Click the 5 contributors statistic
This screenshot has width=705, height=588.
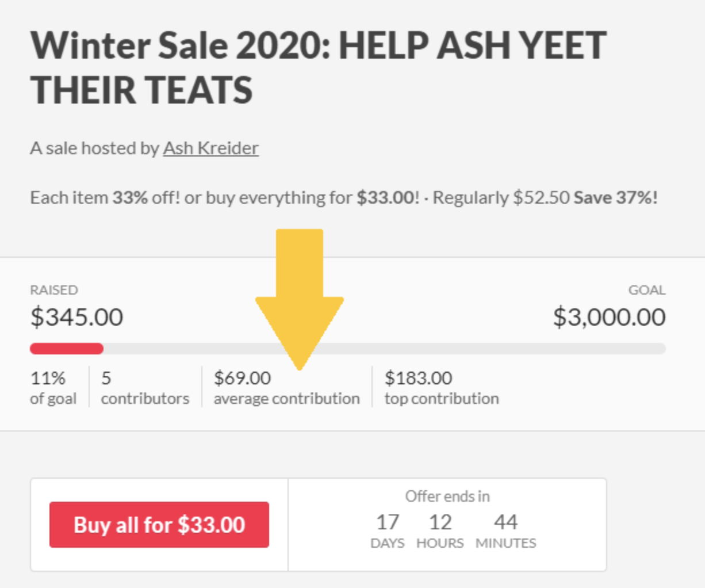click(145, 388)
